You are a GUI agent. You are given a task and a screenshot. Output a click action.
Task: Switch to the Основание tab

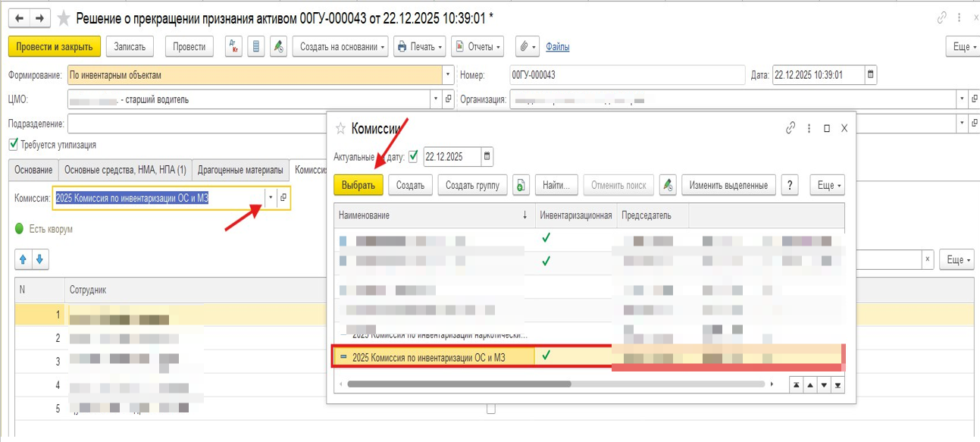(x=33, y=170)
